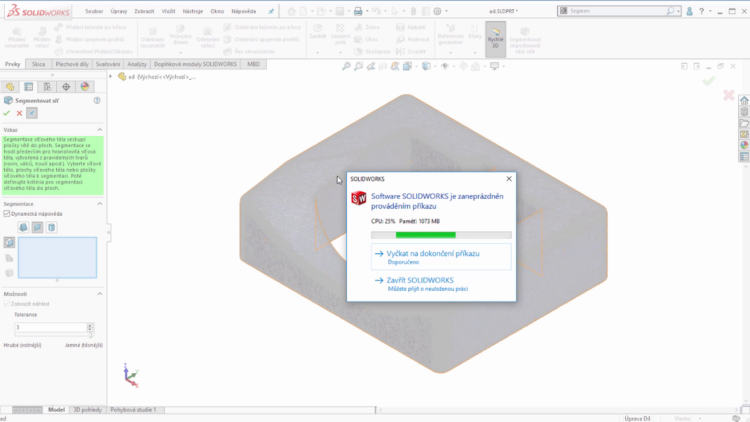Select the mesh body filter icon
Viewport: 750px width, 422px height.
coord(23,227)
